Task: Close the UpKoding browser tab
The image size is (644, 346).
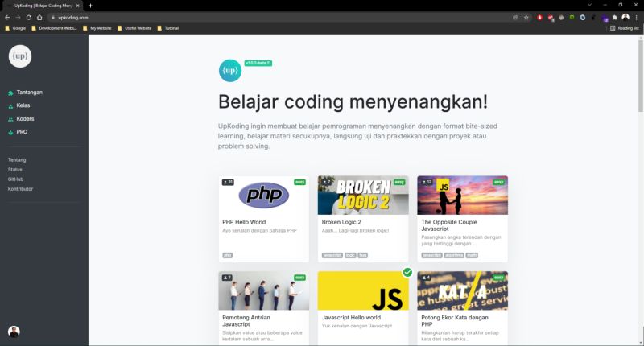Action: 77,6
